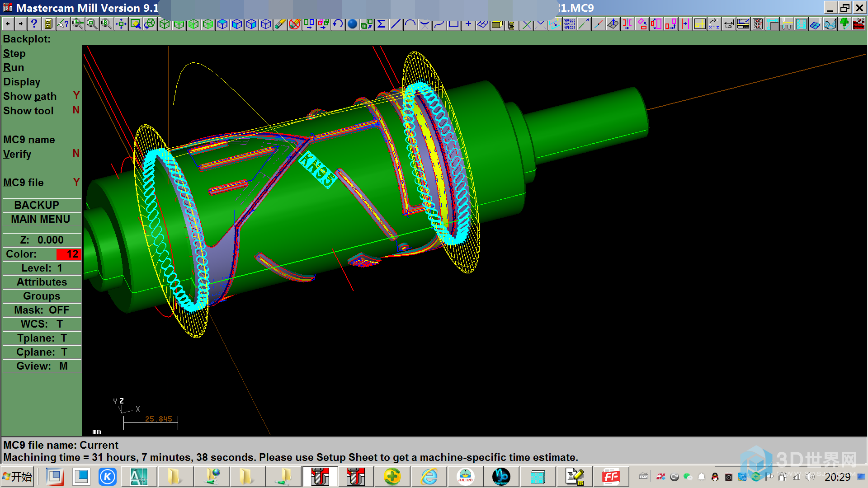Click the Level: 1 button

[x=42, y=268]
